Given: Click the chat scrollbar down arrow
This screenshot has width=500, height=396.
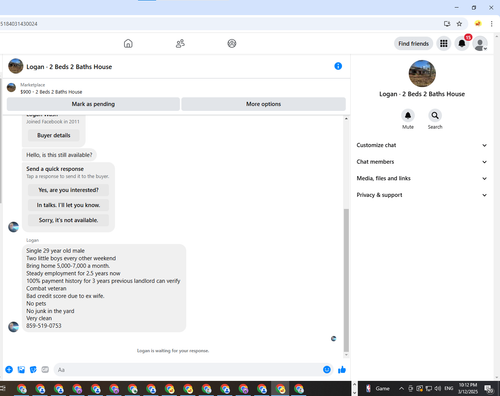Looking at the screenshot, I should 346,355.
